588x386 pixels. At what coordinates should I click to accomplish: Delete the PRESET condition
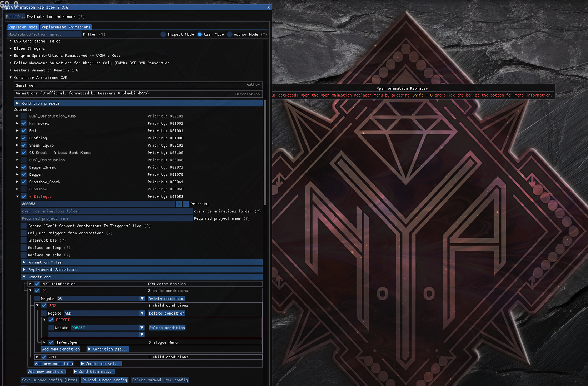[167, 328]
